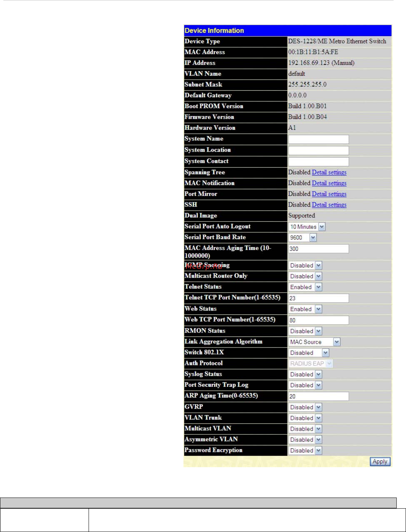Click the System Name input field
This screenshot has height=532, width=406.
(318, 139)
